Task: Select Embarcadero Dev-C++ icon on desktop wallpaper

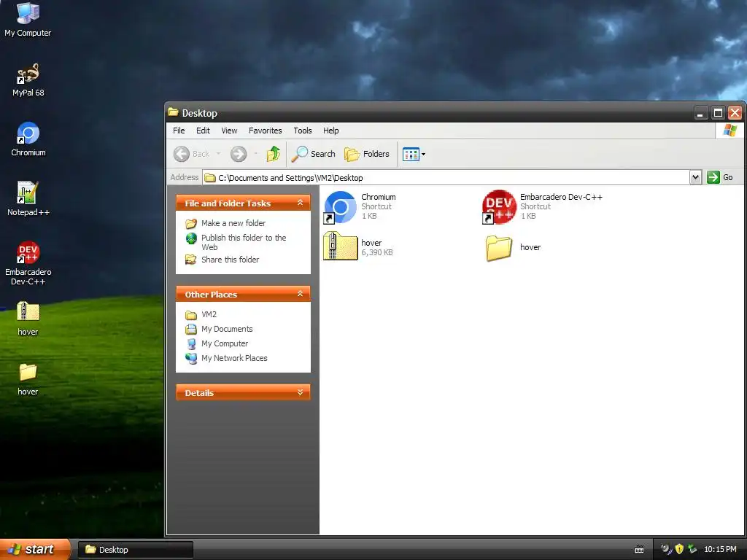Action: pos(28,262)
